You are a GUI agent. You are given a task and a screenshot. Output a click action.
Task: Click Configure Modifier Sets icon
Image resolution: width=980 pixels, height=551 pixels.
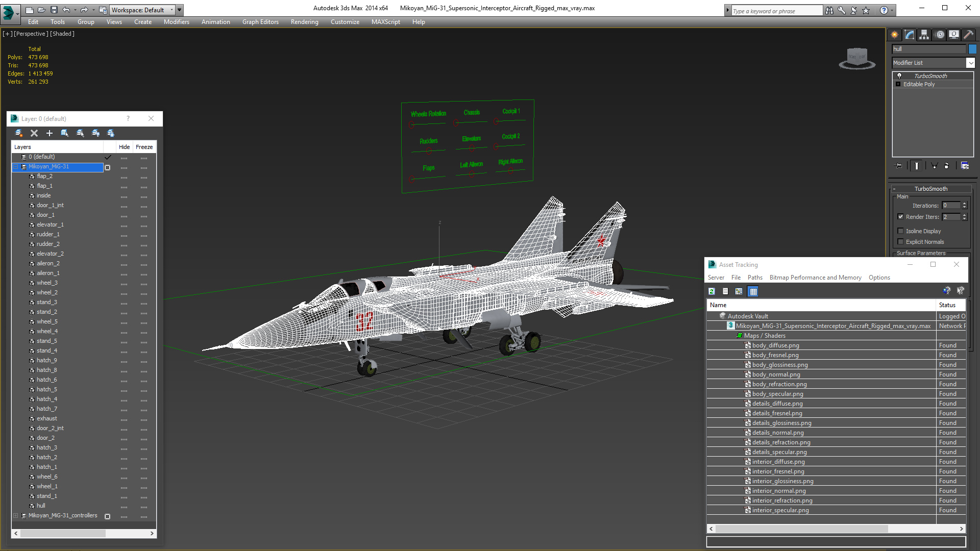click(x=965, y=166)
